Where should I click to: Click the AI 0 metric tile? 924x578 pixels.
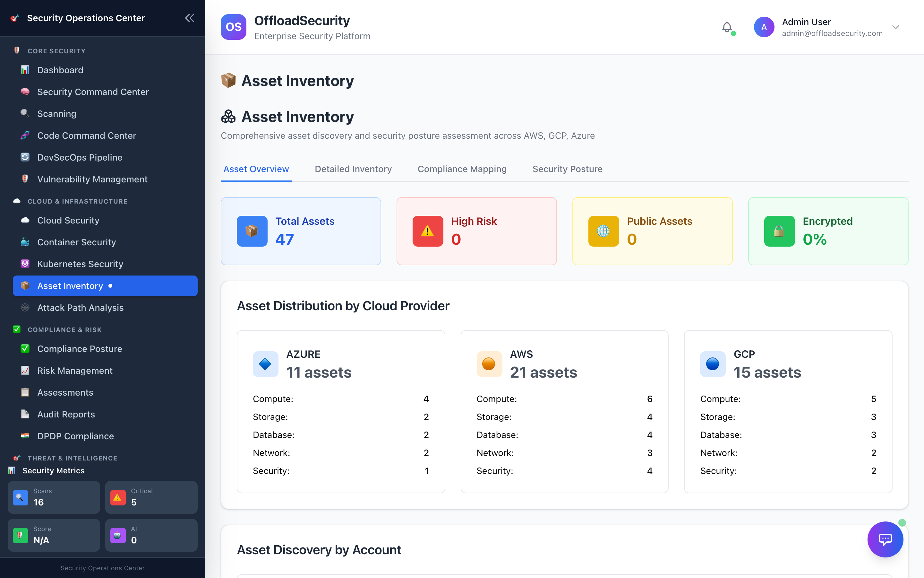pyautogui.click(x=151, y=535)
